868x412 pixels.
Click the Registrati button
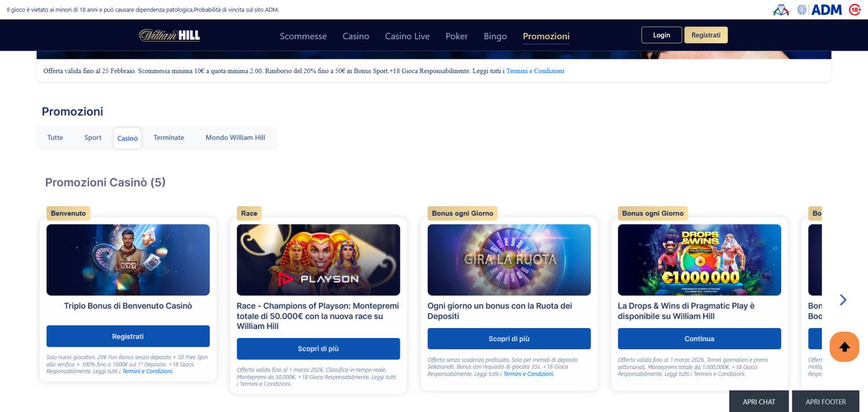click(706, 35)
